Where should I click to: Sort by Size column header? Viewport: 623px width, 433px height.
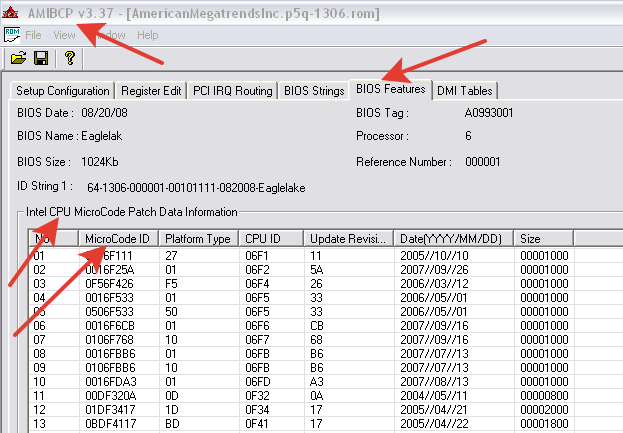544,239
